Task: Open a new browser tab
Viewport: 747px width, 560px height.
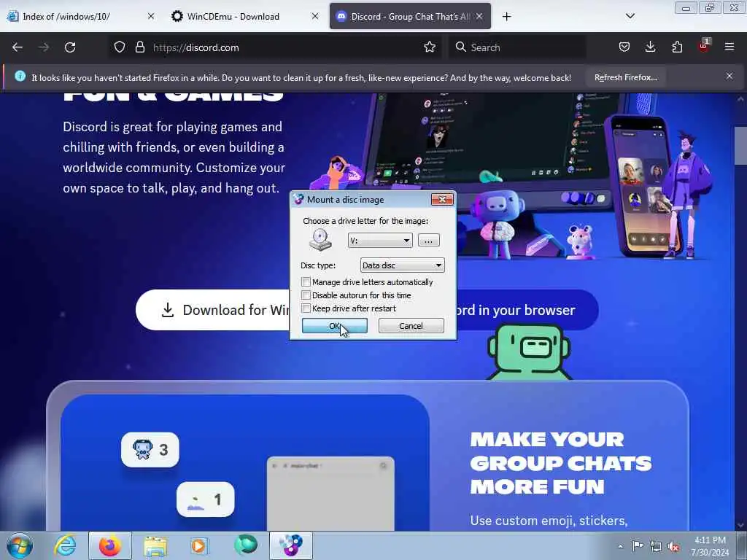Action: point(506,17)
